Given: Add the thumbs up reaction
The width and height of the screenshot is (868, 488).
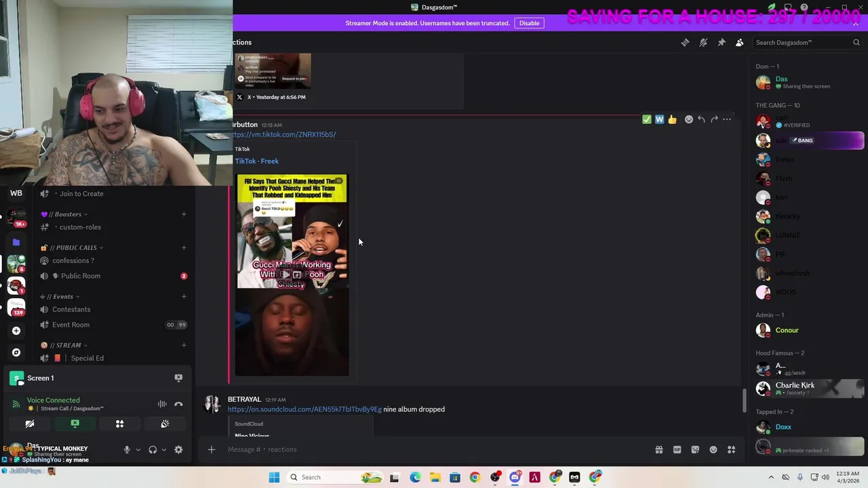Looking at the screenshot, I should [672, 119].
